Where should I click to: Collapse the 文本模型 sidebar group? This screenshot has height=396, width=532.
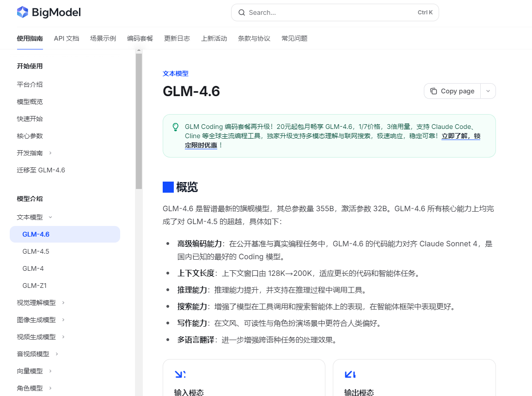click(x=50, y=217)
